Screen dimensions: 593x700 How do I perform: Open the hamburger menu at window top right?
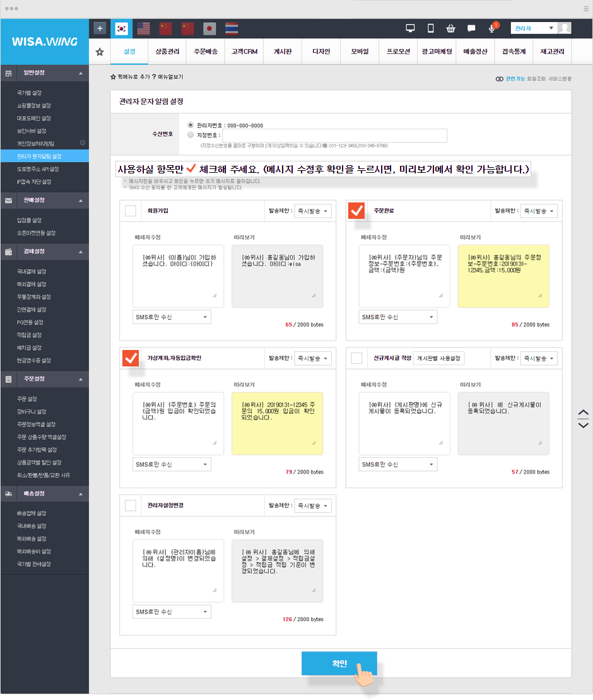click(586, 8)
